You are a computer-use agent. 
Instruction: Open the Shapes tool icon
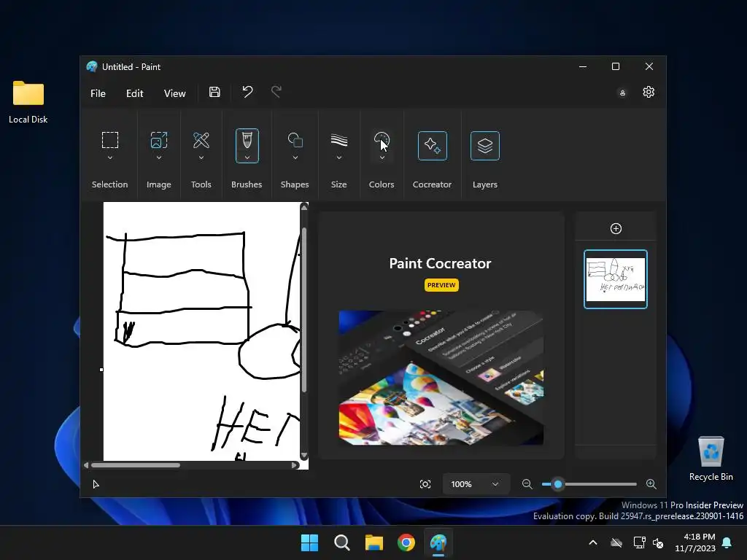[295, 140]
